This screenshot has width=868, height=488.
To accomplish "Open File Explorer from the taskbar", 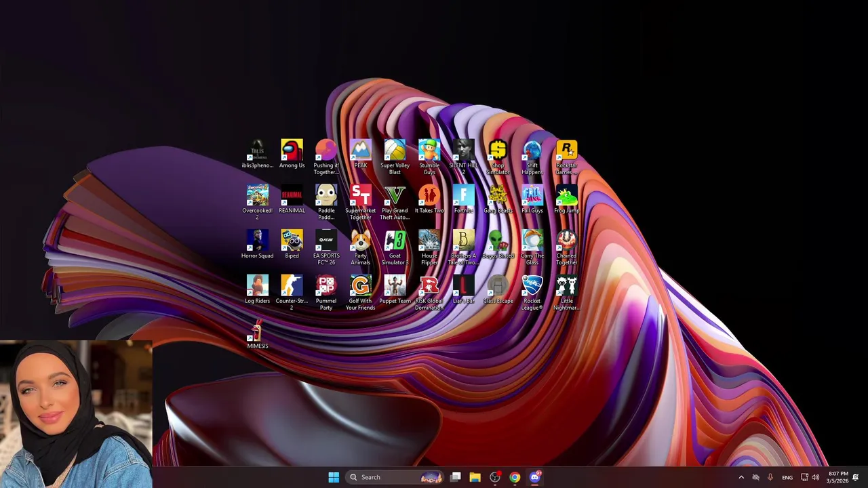I will tap(475, 477).
